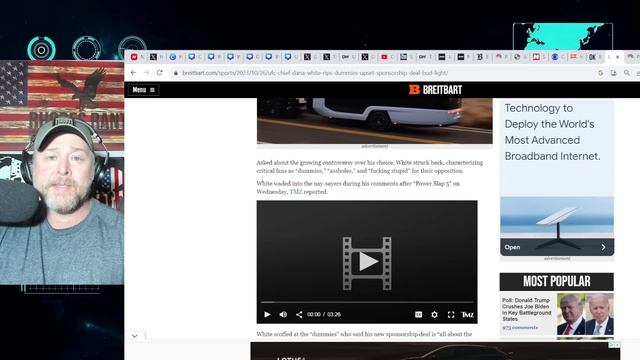Open the TMZ link in article

[296, 192]
